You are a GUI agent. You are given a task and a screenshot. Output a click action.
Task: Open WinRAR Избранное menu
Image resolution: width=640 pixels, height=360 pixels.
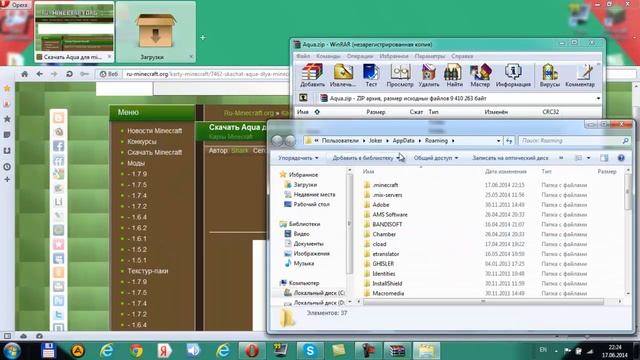393,56
